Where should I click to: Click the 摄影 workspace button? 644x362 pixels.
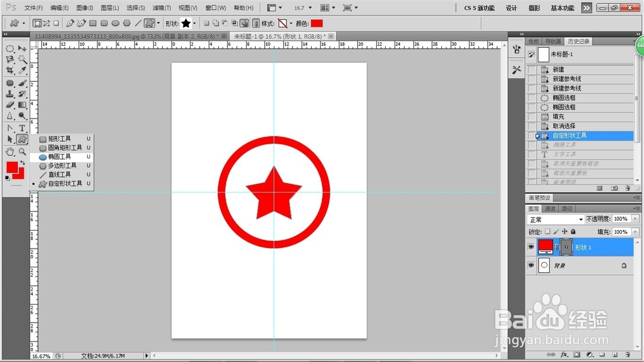535,8
